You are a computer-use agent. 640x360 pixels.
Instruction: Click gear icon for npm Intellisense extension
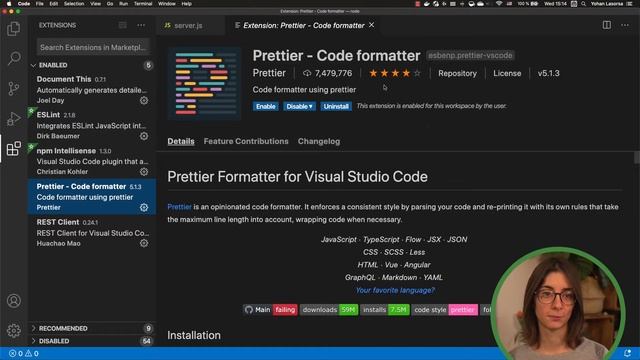tap(144, 172)
